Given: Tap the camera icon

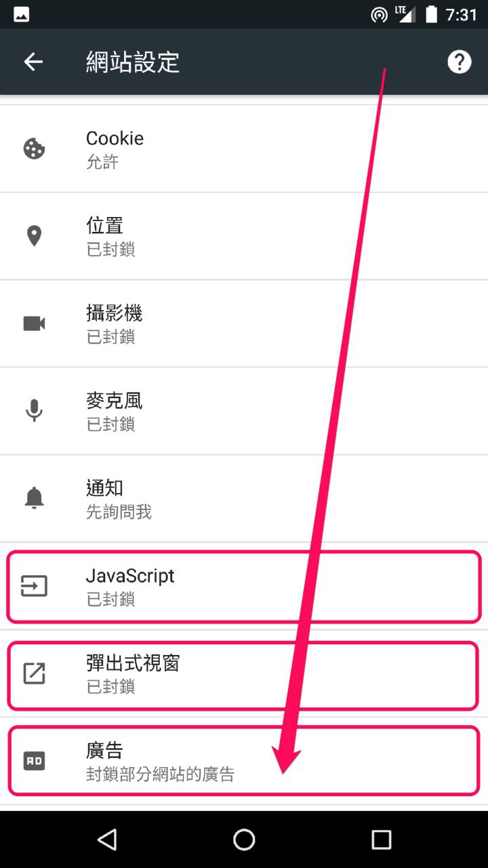Looking at the screenshot, I should pos(34,323).
